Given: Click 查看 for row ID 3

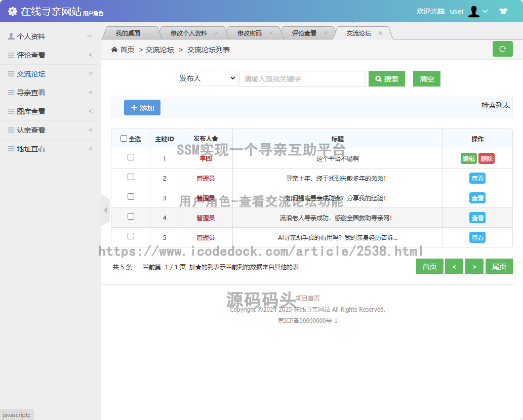Looking at the screenshot, I should coord(477,198).
